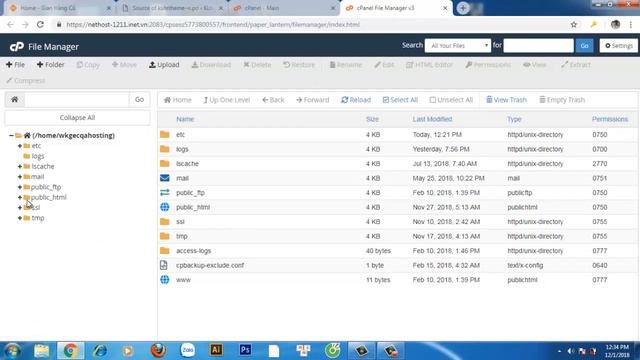Switch to Home browser tab
This screenshot has width=640, height=360.
pyautogui.click(x=60, y=8)
